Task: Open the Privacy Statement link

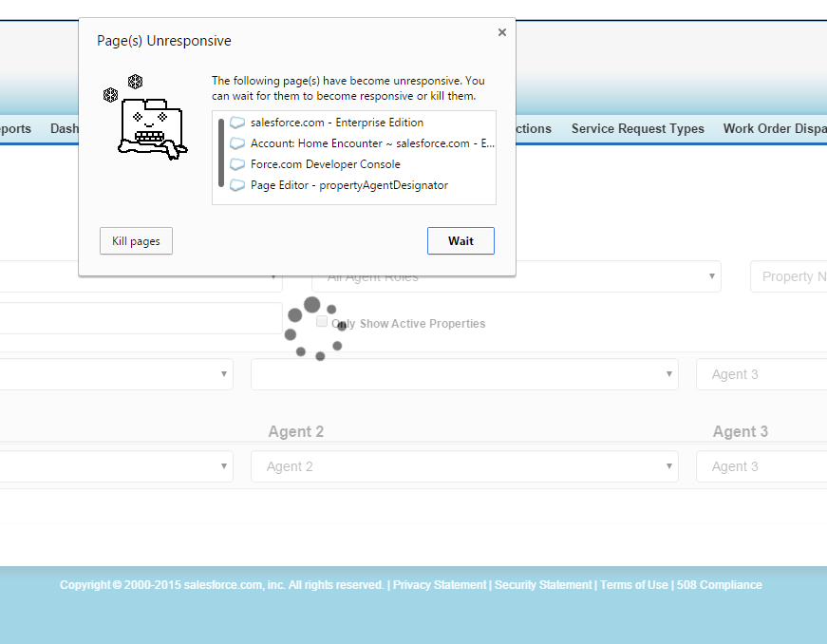Action: [440, 585]
